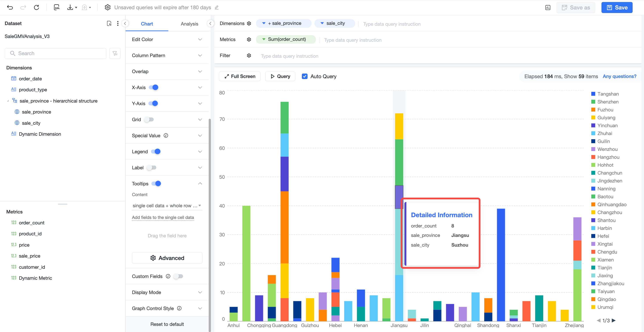Click the refresh icon in toolbar
This screenshot has width=644, height=332.
(37, 7)
